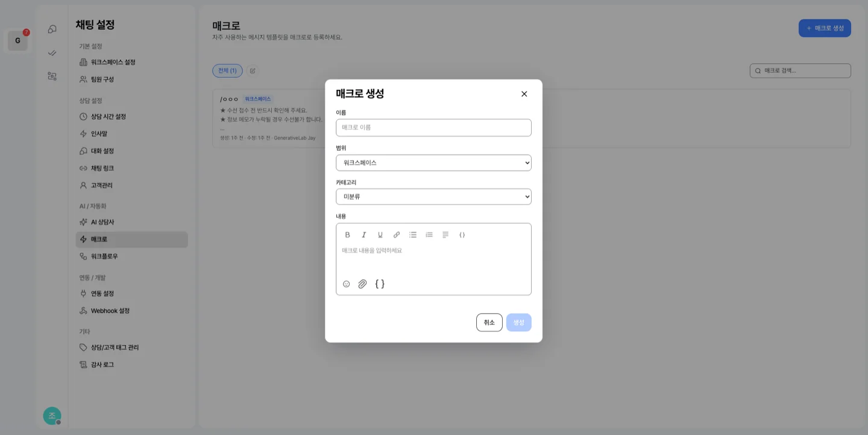Image resolution: width=868 pixels, height=435 pixels.
Task: Attach a file with the paperclip icon
Action: (362, 284)
